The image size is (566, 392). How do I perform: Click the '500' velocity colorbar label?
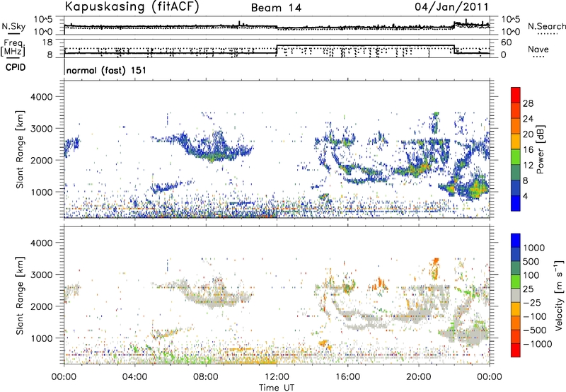[x=531, y=262]
